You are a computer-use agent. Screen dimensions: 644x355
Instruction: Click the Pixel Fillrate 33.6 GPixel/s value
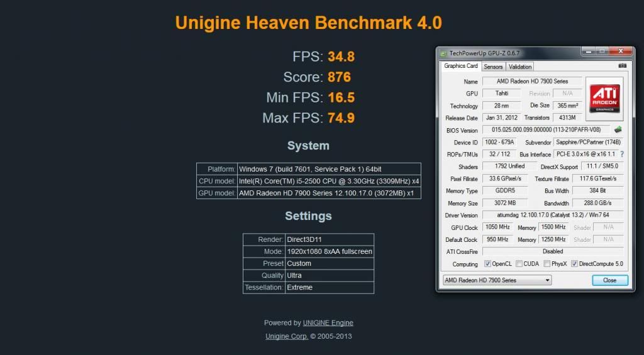click(x=505, y=178)
